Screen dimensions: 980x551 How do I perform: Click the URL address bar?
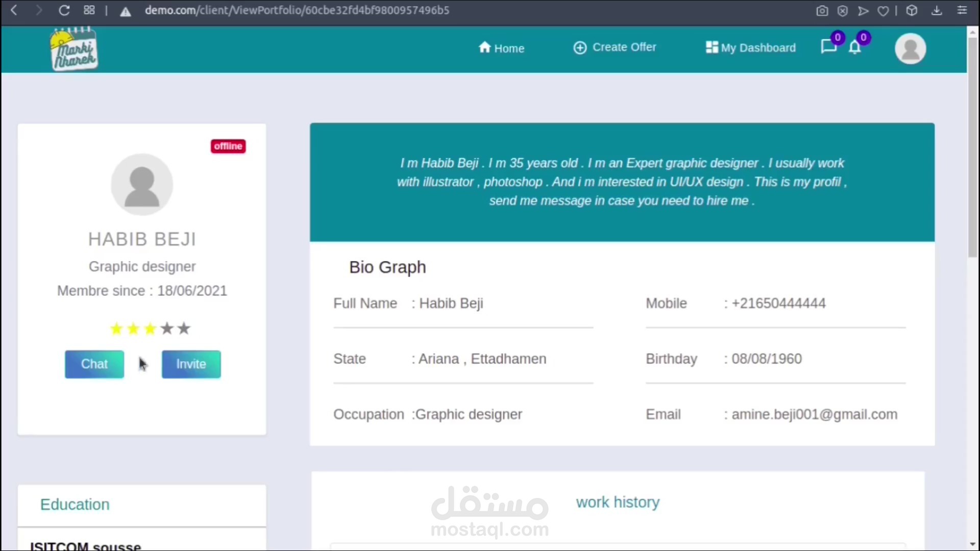(x=296, y=10)
